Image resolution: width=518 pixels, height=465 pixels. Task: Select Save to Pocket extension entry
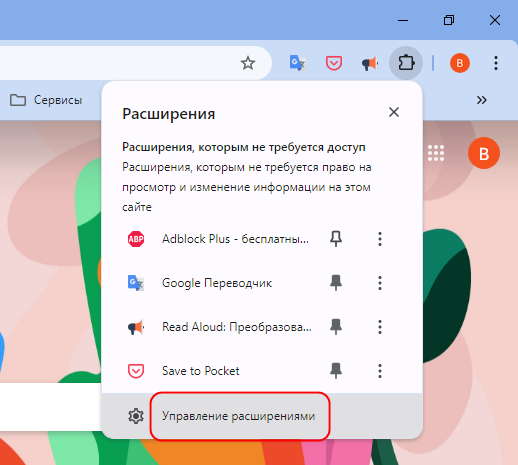(201, 371)
